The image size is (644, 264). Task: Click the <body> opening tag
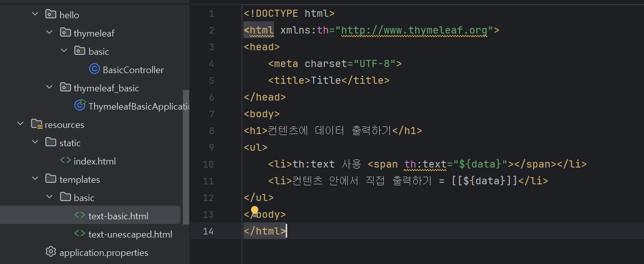point(262,114)
